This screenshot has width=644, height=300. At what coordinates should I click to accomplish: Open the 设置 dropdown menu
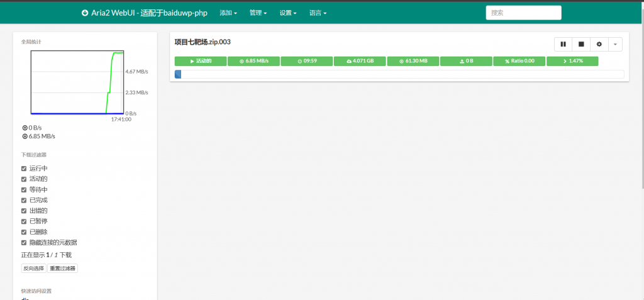pyautogui.click(x=288, y=13)
